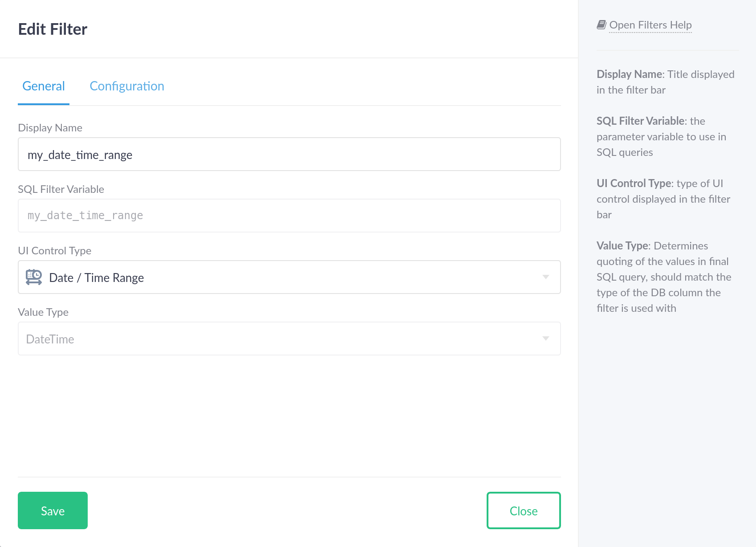756x547 pixels.
Task: Click the SQL Filter Variable label
Action: tap(61, 189)
